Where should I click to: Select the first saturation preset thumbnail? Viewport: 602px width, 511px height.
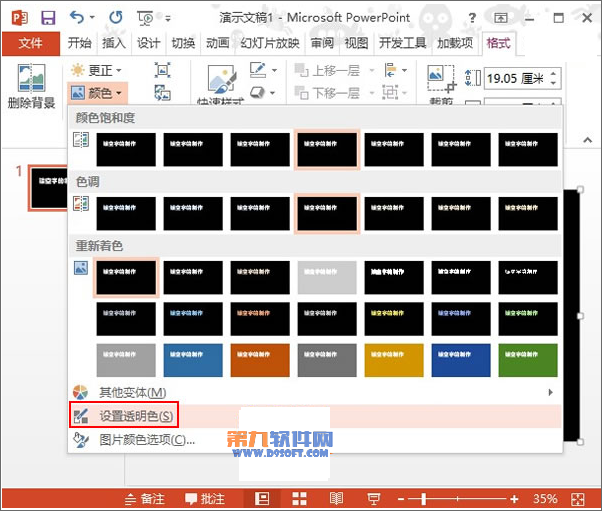(126, 150)
